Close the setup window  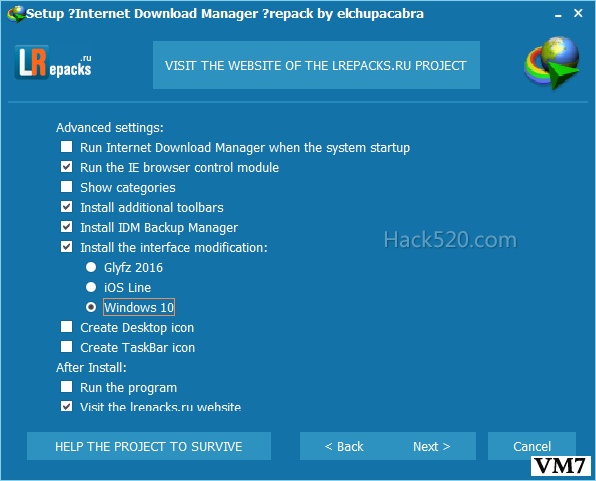(578, 13)
